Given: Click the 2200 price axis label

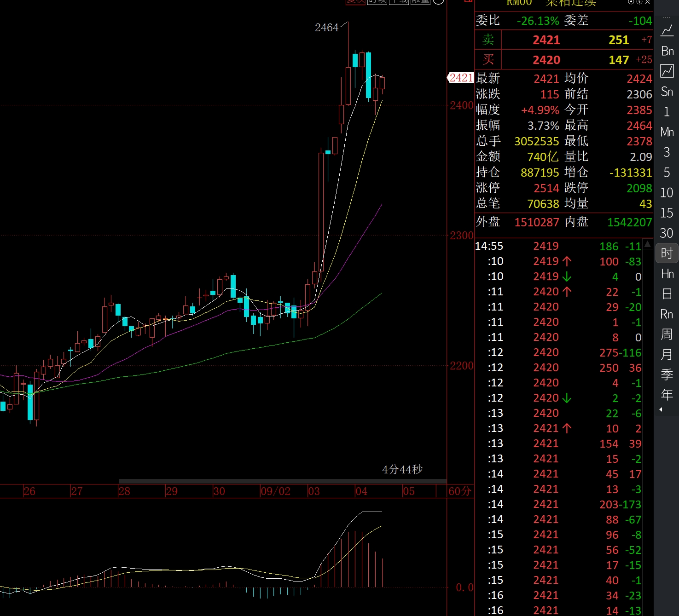Looking at the screenshot, I should pyautogui.click(x=461, y=366).
